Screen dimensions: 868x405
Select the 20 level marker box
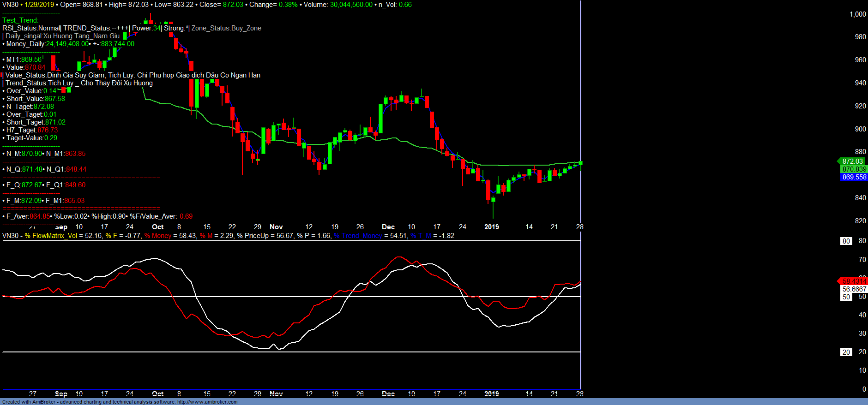pos(846,352)
